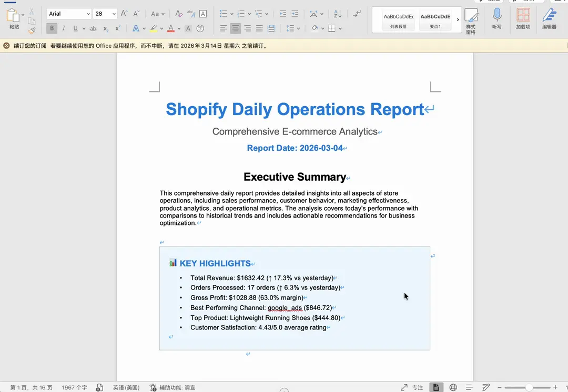This screenshot has width=568, height=392.
Task: Toggle Bold formatting off
Action: click(x=52, y=28)
